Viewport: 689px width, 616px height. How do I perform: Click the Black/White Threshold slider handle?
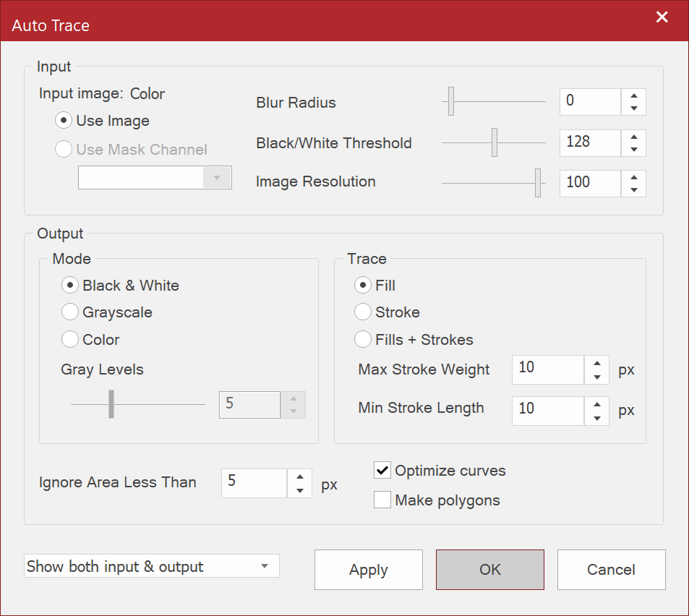(495, 142)
